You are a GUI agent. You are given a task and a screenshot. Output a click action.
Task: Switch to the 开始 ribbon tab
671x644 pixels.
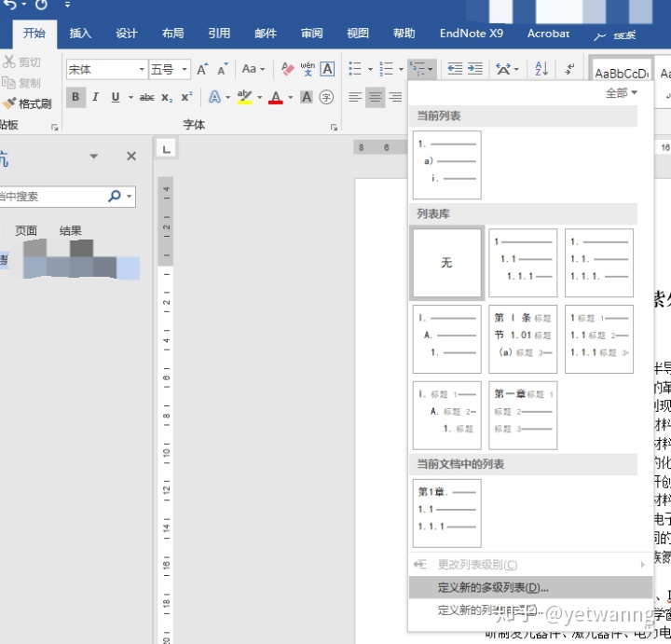34,33
